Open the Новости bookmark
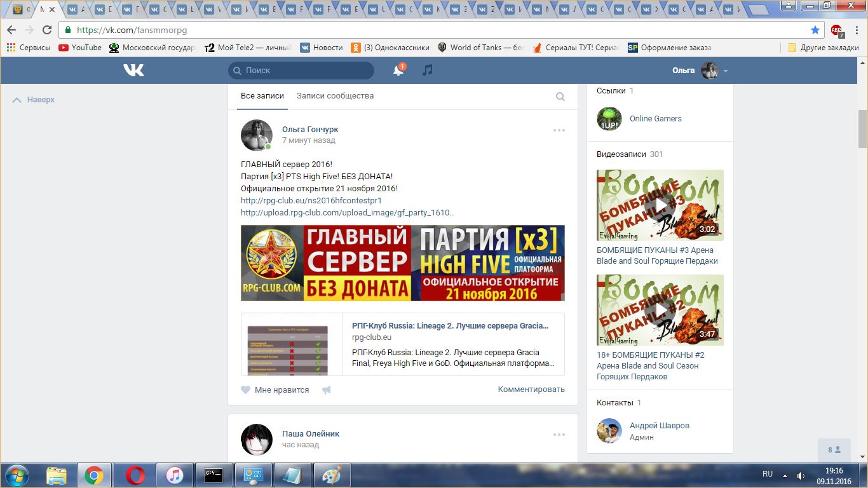 pyautogui.click(x=322, y=48)
